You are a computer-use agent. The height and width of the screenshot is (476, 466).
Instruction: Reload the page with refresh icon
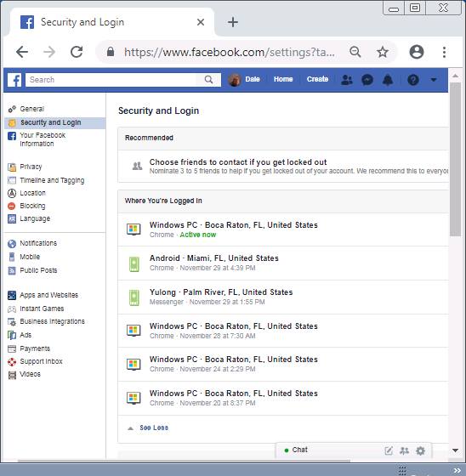pos(77,52)
